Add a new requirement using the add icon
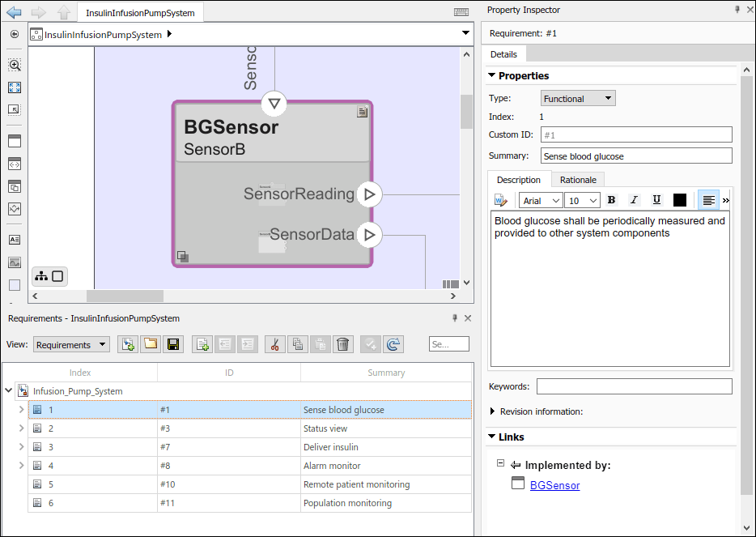 202,343
